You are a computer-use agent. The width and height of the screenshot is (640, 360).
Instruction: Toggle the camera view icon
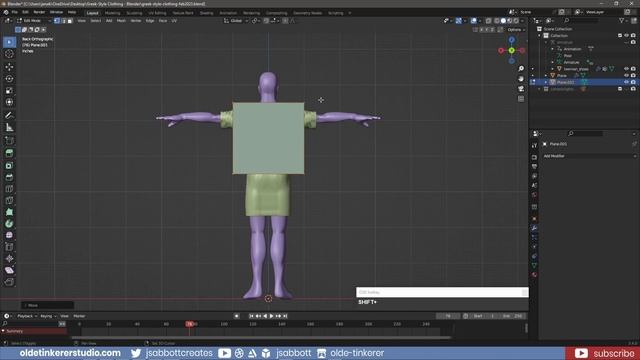[x=521, y=89]
